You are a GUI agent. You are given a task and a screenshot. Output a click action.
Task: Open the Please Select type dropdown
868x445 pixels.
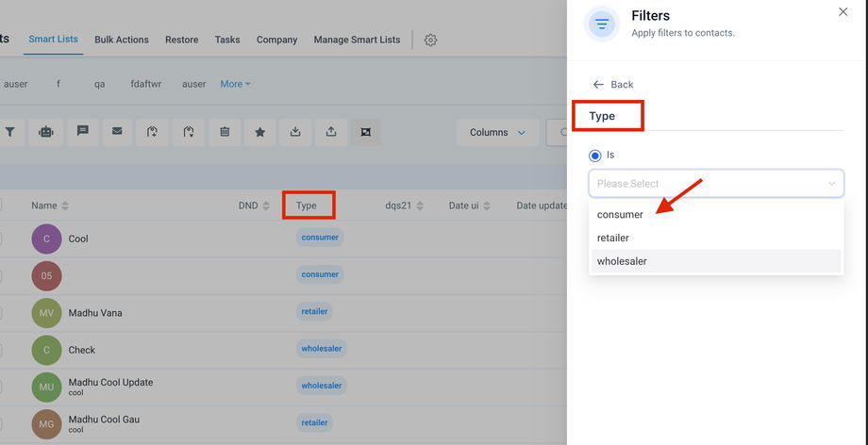click(716, 183)
